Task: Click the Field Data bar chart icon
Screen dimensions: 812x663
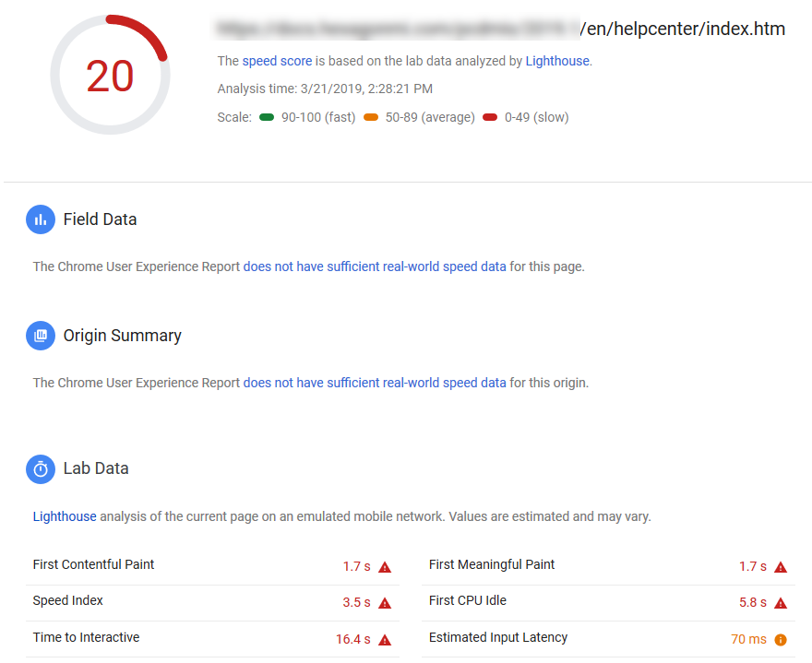Action: (41, 219)
